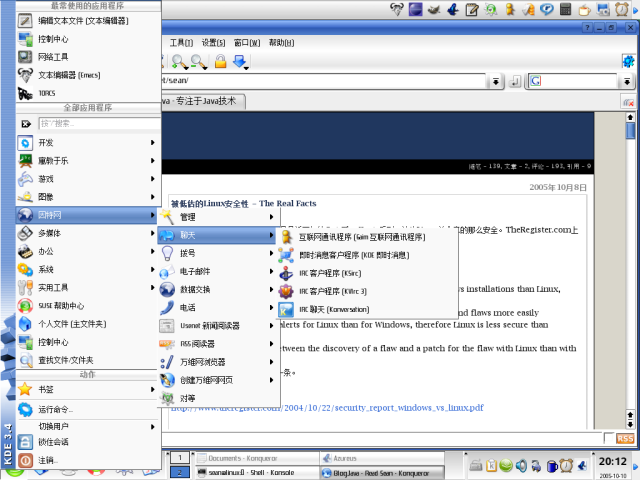Open the 管理 submenu
Screen dimensions: 640x480
tap(217, 217)
